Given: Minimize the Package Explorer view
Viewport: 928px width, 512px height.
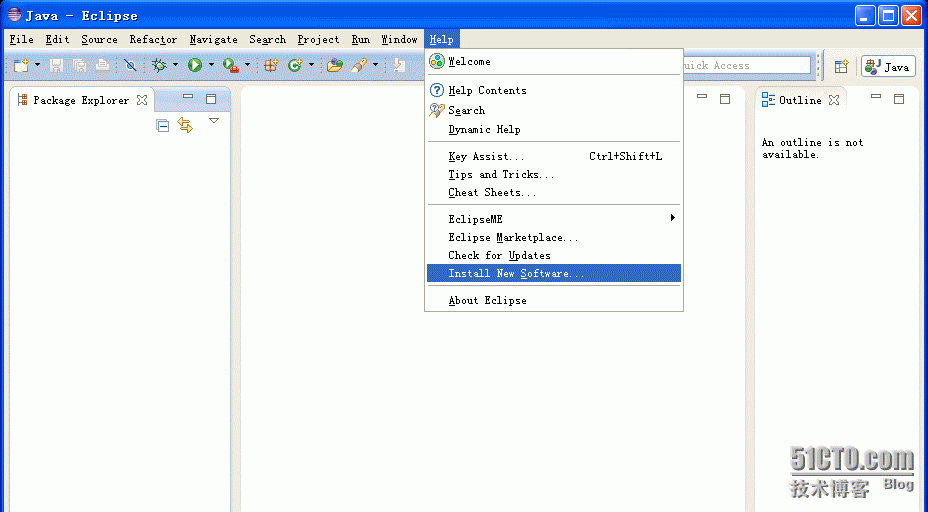Looking at the screenshot, I should (188, 96).
